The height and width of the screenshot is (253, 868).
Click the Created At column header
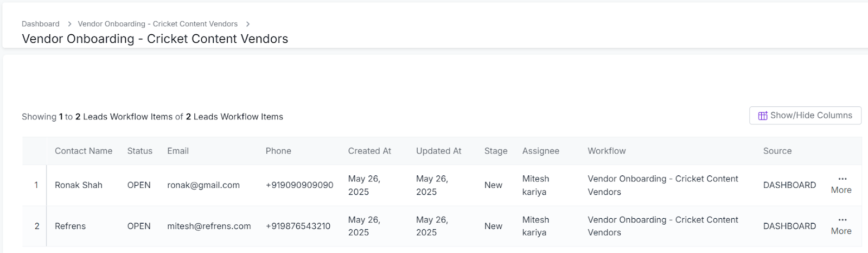[x=369, y=151]
